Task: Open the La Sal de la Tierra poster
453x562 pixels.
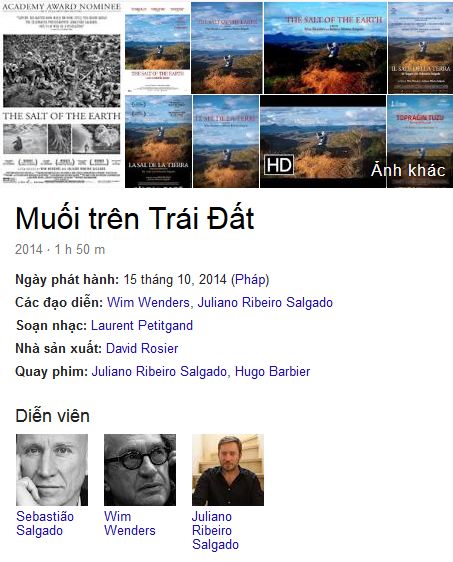Action: (158, 142)
